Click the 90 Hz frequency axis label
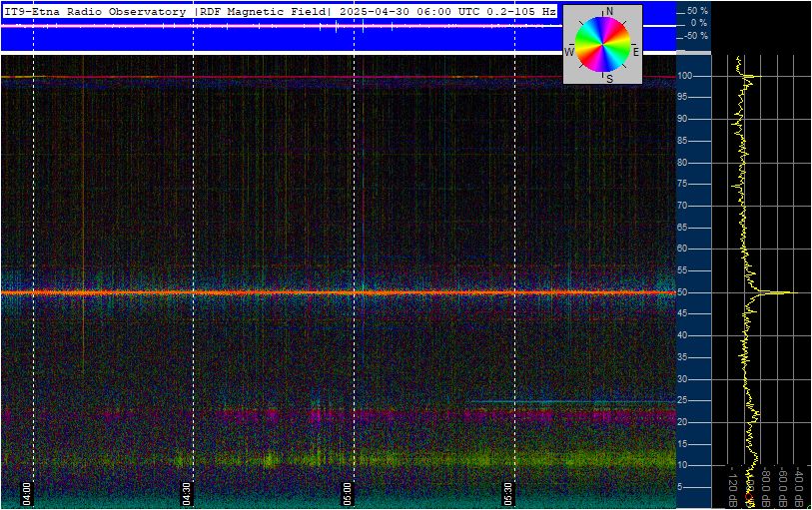 [683, 119]
